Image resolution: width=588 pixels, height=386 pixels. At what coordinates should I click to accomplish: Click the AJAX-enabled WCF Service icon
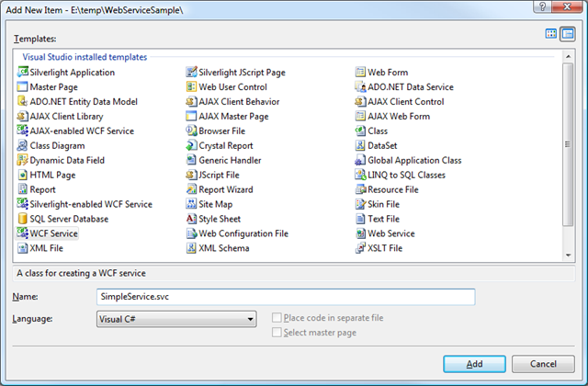point(22,131)
